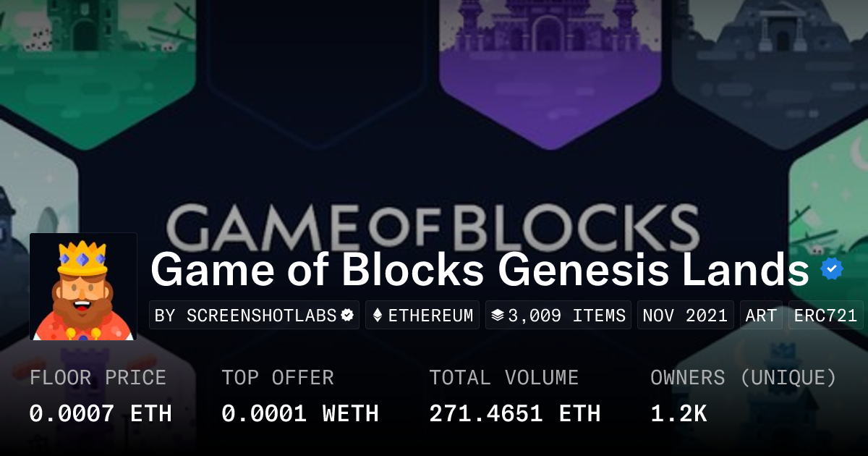Click the NOV 2021 date tag
The width and height of the screenshot is (868, 456).
tap(686, 316)
